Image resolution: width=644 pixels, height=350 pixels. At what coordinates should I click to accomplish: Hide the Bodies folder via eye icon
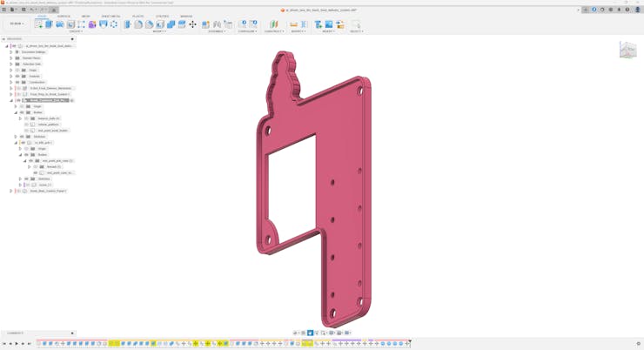(x=22, y=112)
